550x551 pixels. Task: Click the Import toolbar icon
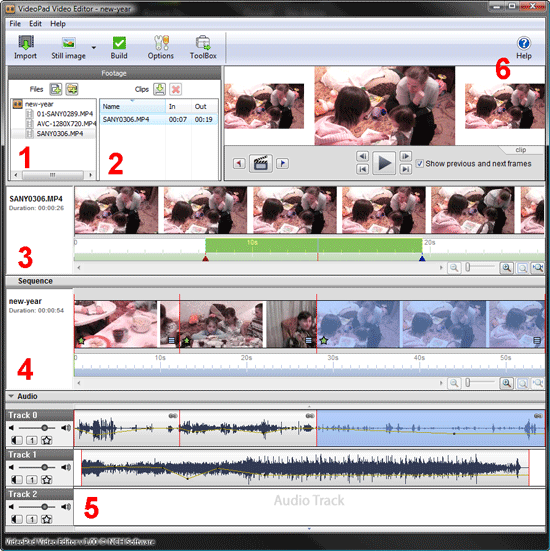(x=26, y=43)
